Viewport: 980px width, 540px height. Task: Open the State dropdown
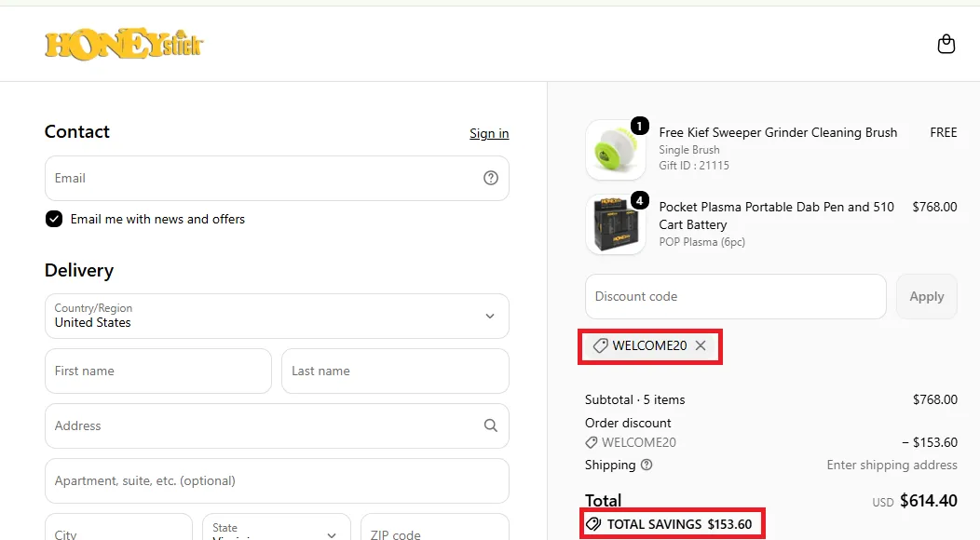(277, 527)
